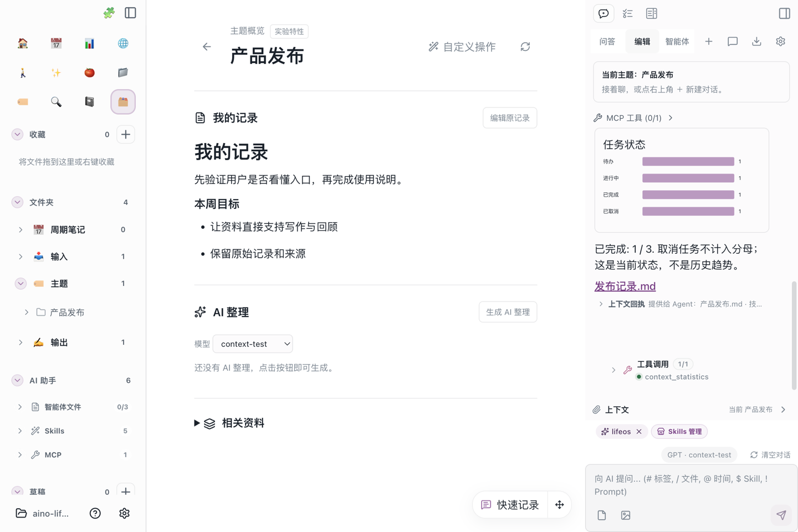Click the AI panel vertical scrollbar
Viewport: 798px width, 532px height.
(794, 335)
